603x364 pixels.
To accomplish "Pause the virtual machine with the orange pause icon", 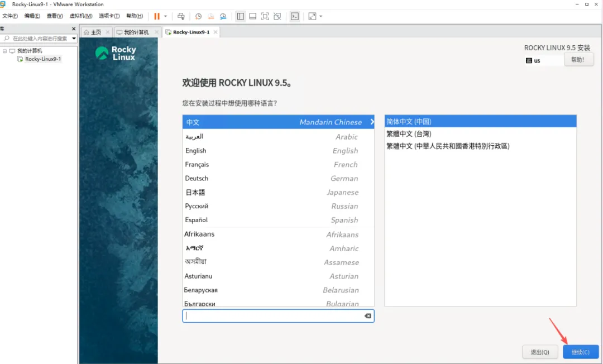I will click(156, 16).
